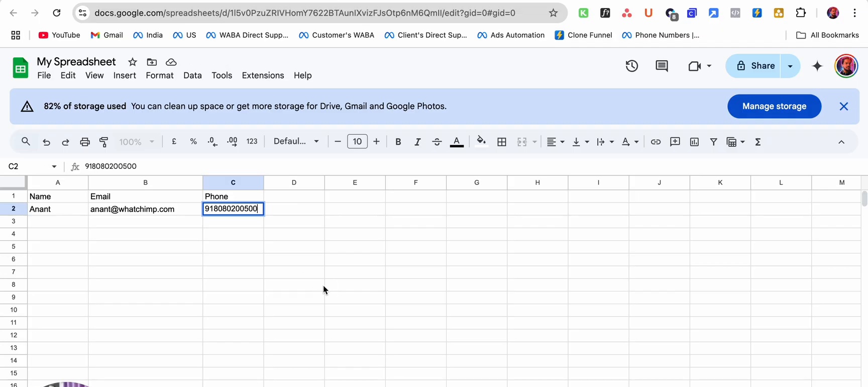Image resolution: width=868 pixels, height=387 pixels.
Task: Star the My Spreadsheet document
Action: pos(133,62)
